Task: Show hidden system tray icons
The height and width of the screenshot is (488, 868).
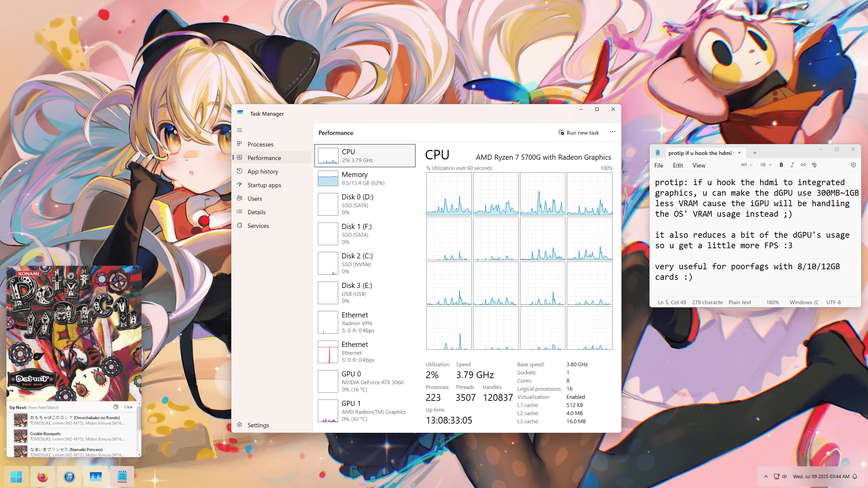Action: [x=766, y=476]
